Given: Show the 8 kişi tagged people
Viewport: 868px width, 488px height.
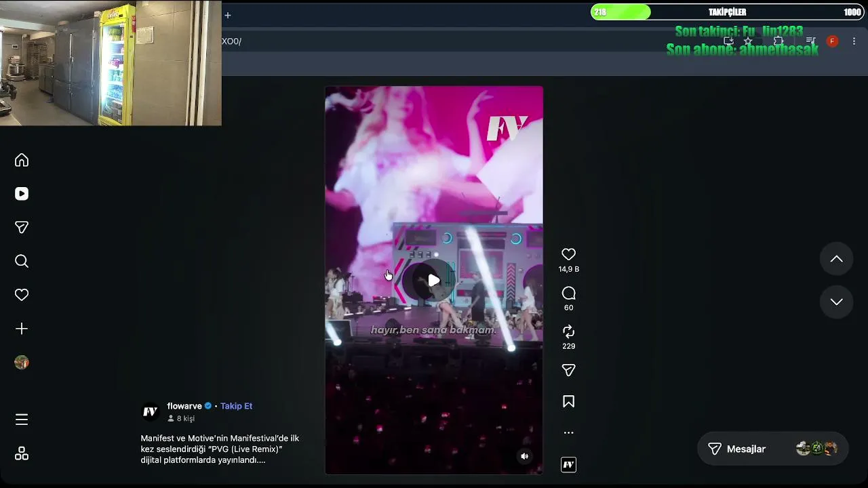Looking at the screenshot, I should [x=181, y=419].
